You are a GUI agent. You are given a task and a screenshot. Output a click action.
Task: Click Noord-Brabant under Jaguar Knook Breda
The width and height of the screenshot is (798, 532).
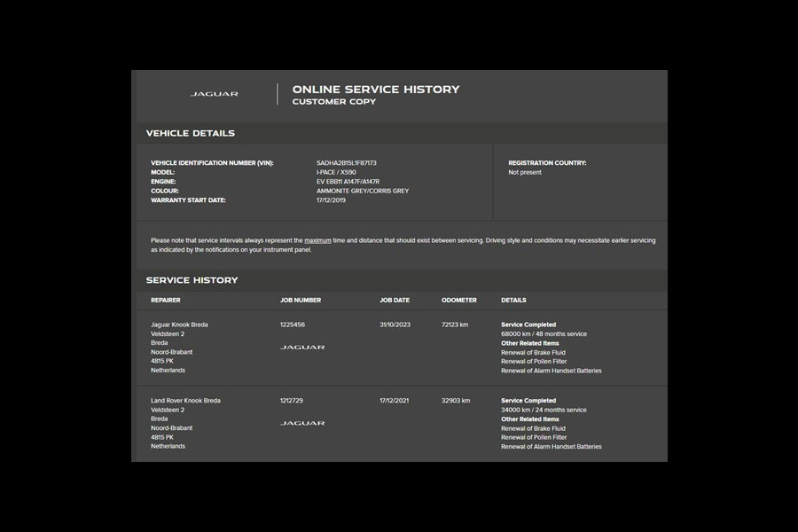point(171,352)
